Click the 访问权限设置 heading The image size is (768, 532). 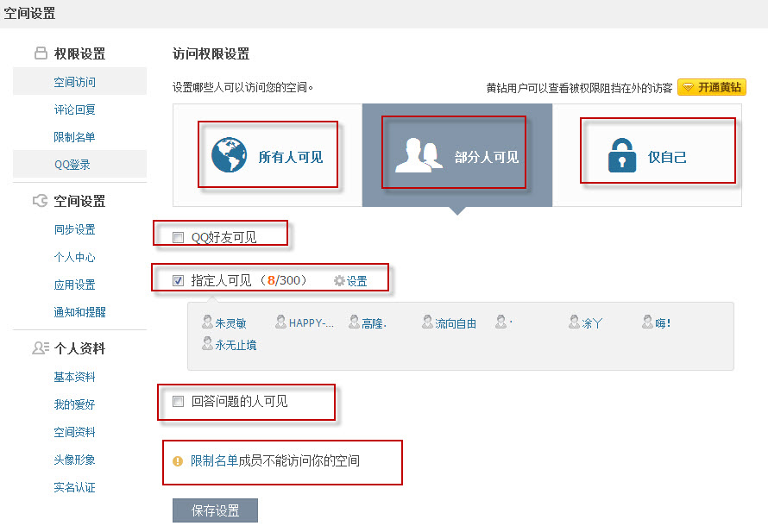(x=211, y=53)
